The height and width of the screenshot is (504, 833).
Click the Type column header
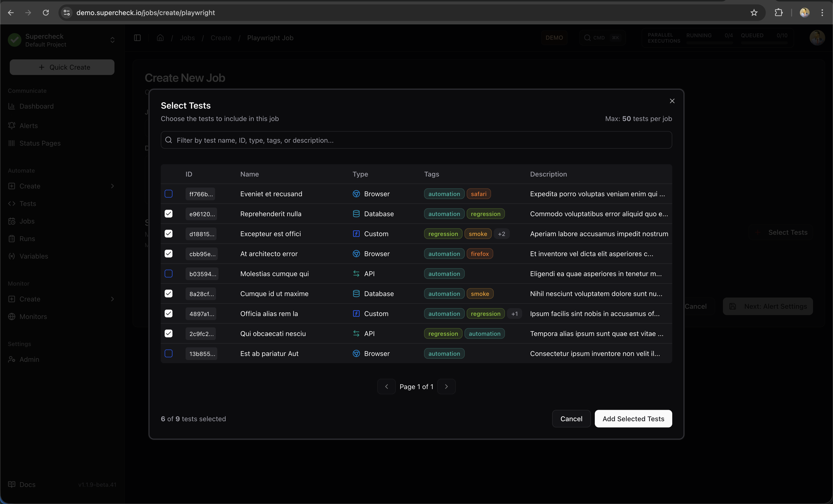[360, 174]
